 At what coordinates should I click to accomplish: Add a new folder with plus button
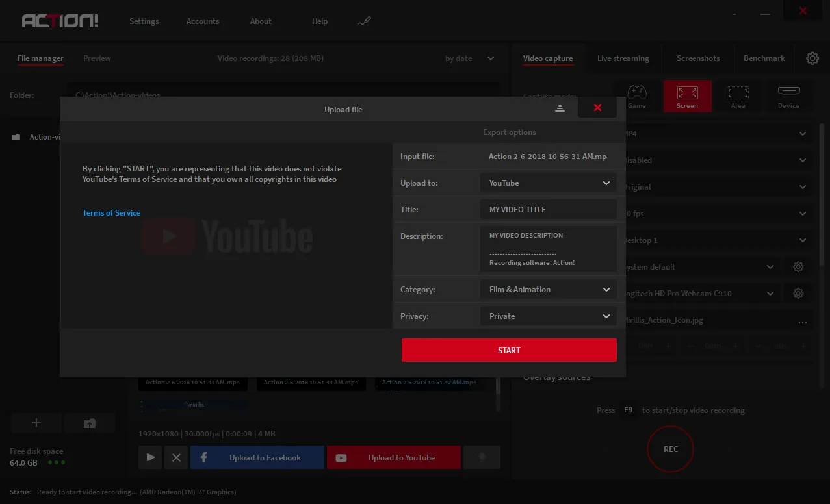36,423
